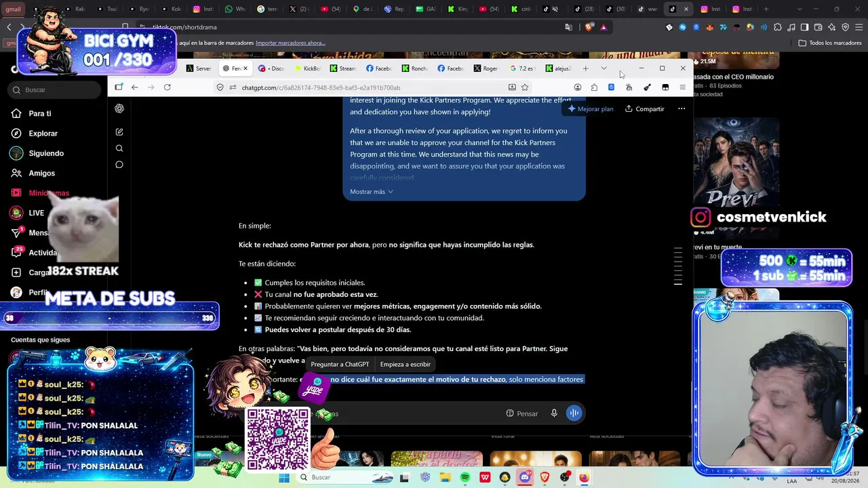This screenshot has height=488, width=868.
Task: Open Firefox from the taskbar
Action: (584, 478)
